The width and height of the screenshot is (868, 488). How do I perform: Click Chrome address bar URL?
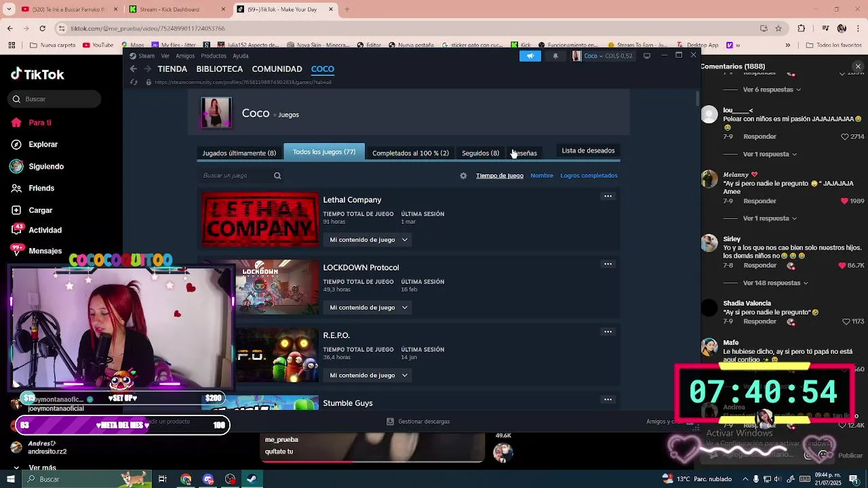tap(148, 28)
